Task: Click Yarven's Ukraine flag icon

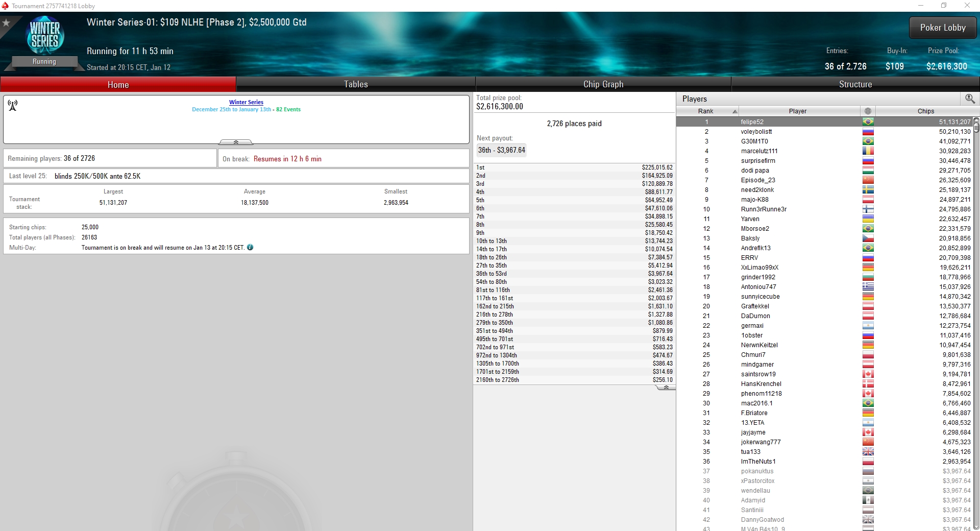Action: tap(868, 219)
